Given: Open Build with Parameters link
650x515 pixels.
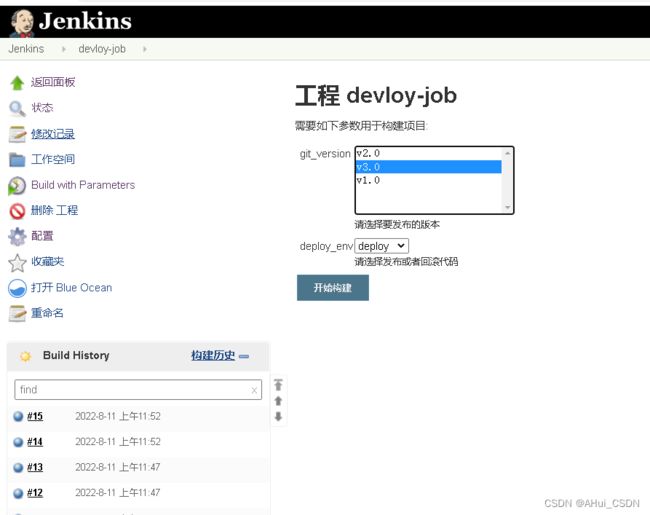Looking at the screenshot, I should tap(83, 185).
